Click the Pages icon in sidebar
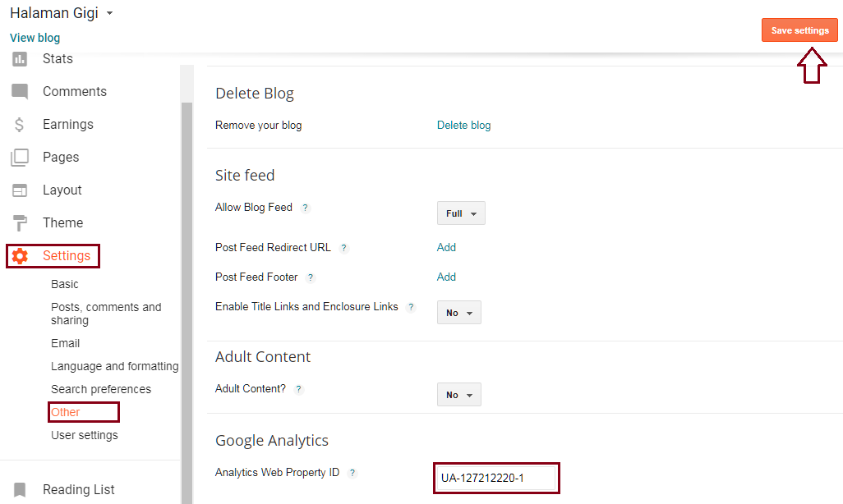843x504 pixels. coord(20,158)
